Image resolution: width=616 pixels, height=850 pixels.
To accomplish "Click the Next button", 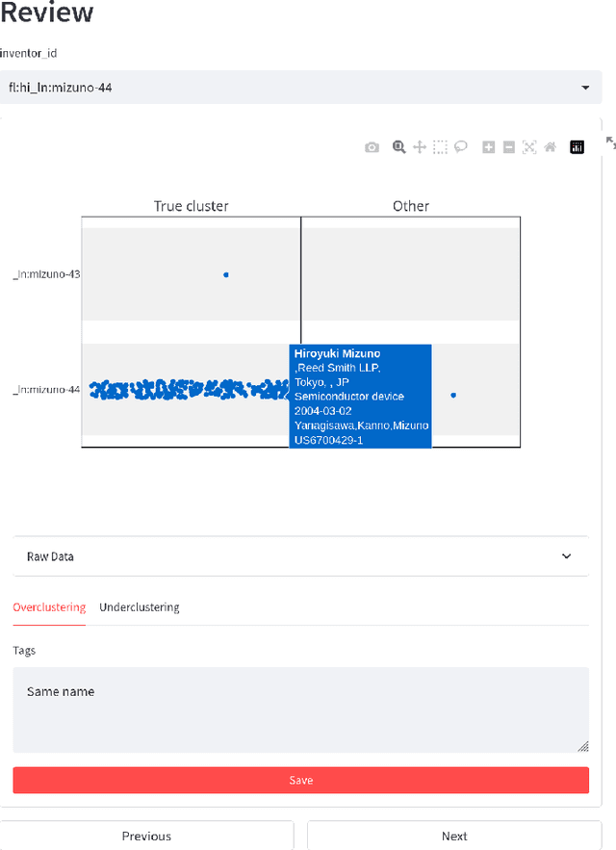I will (454, 836).
